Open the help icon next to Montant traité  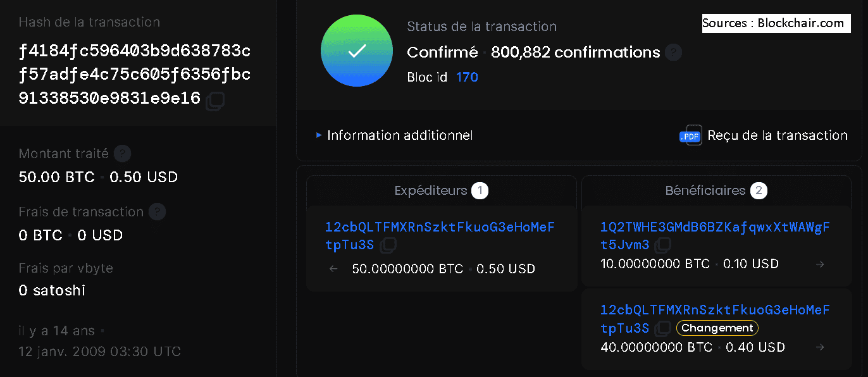123,153
